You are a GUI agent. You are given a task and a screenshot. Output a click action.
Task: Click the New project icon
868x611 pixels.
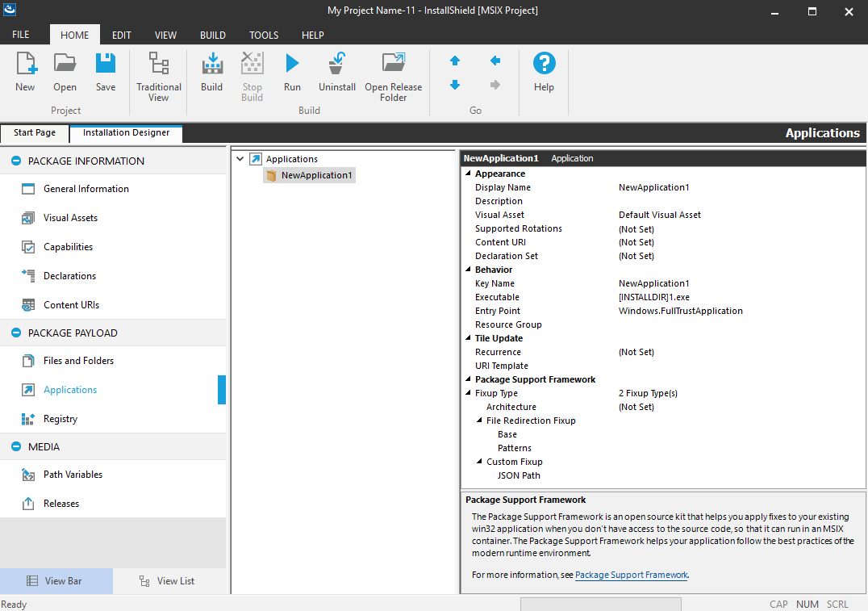[x=25, y=65]
